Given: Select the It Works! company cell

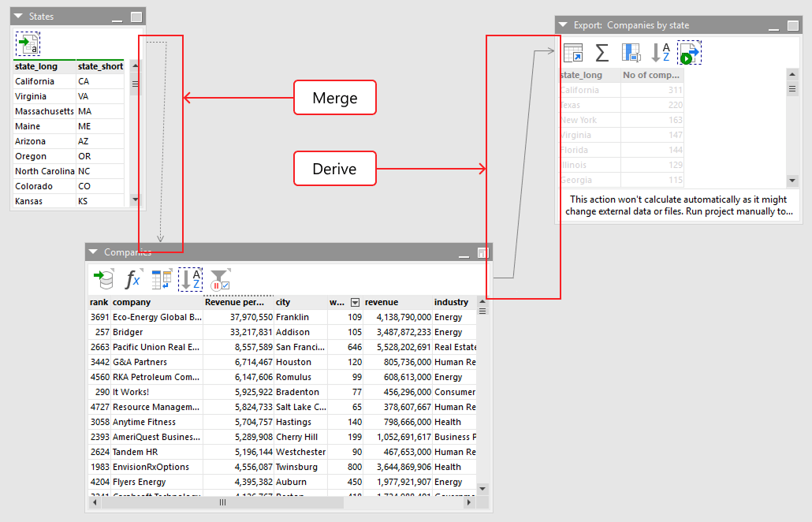Looking at the screenshot, I should tap(157, 392).
